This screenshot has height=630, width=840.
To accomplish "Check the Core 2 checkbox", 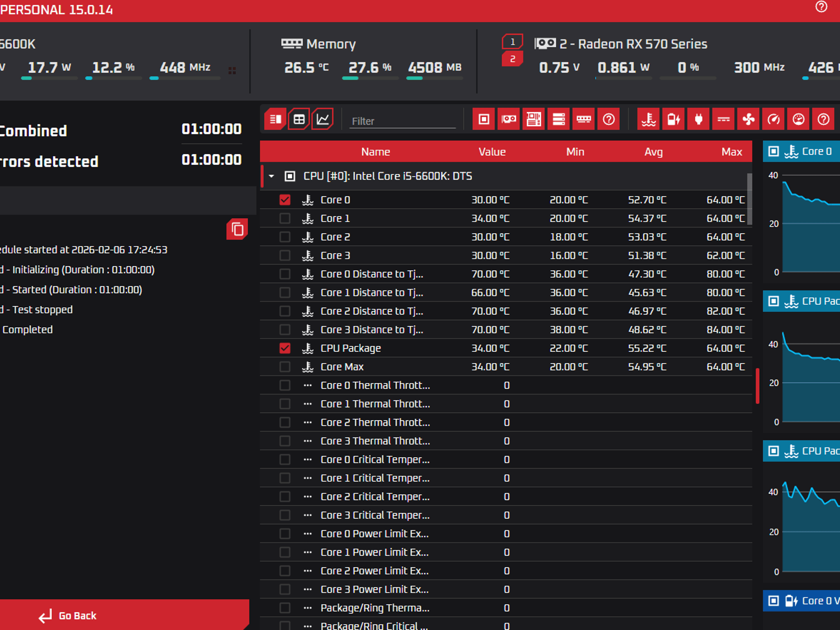I will click(x=285, y=237).
